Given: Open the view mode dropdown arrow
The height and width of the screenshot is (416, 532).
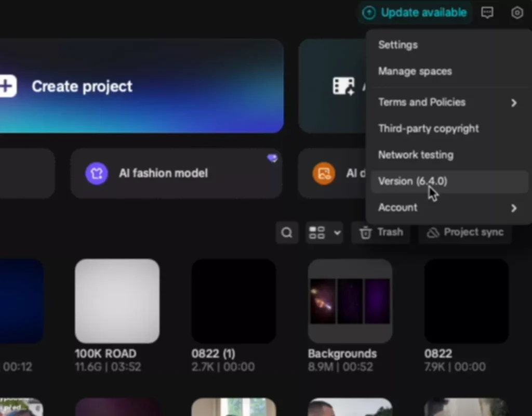Looking at the screenshot, I should pos(337,232).
